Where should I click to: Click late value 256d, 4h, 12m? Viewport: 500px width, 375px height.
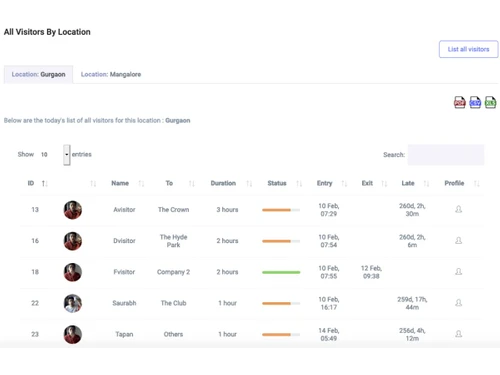(x=412, y=334)
